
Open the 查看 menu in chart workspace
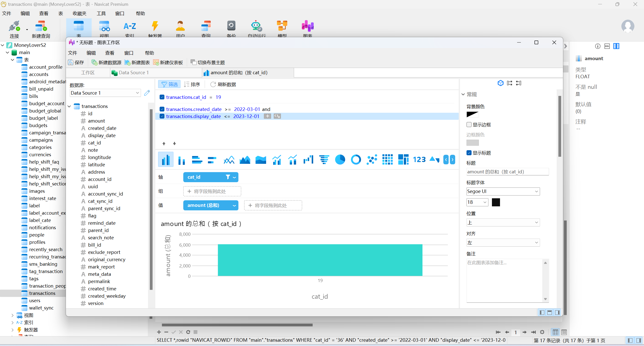pyautogui.click(x=110, y=53)
